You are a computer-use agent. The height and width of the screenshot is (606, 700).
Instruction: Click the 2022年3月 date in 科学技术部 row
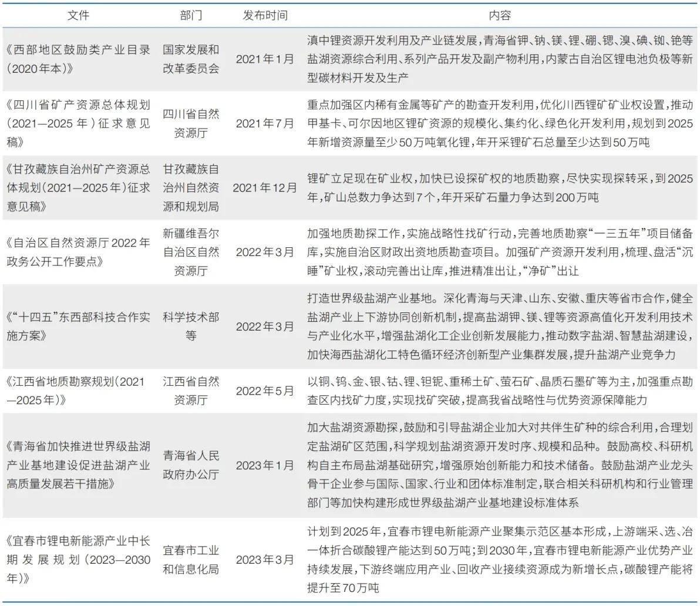(265, 326)
